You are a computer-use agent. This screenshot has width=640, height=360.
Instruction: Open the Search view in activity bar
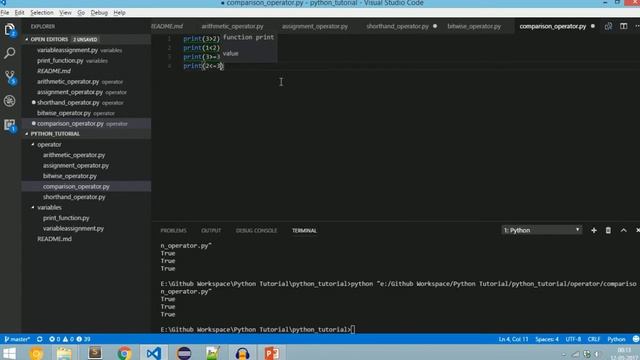(9, 53)
